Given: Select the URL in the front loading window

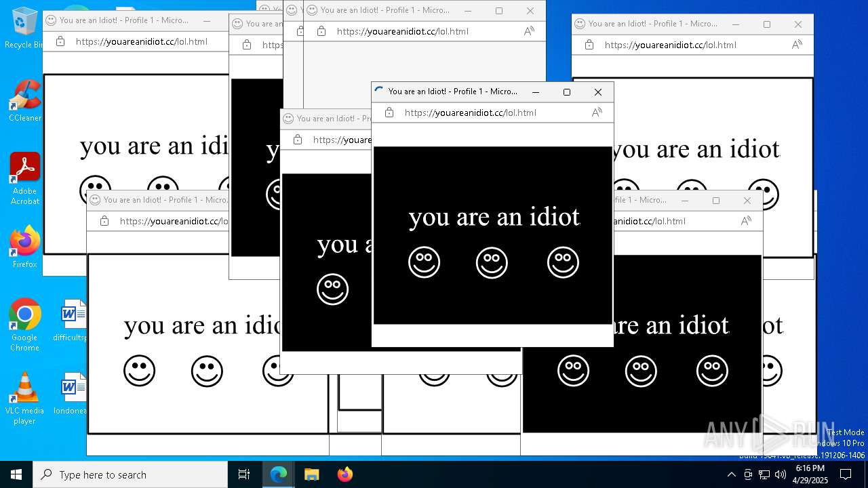Looking at the screenshot, I should point(471,113).
